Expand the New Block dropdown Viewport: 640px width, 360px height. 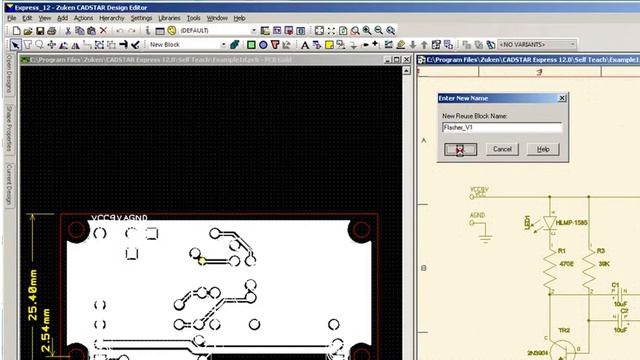(x=223, y=44)
